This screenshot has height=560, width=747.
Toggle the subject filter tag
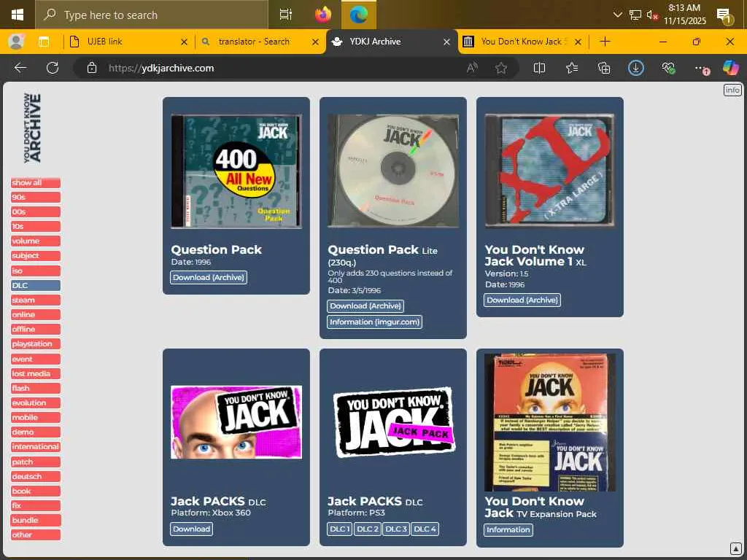(36, 256)
